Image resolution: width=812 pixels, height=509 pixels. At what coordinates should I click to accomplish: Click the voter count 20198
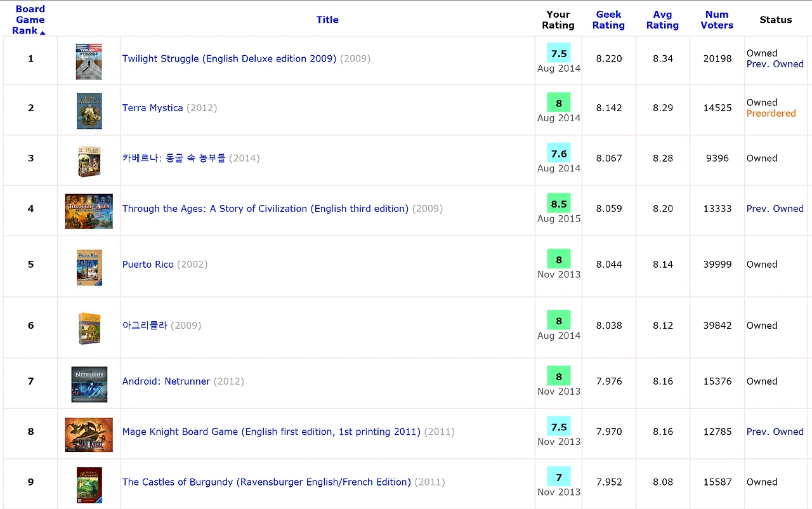[x=717, y=58]
